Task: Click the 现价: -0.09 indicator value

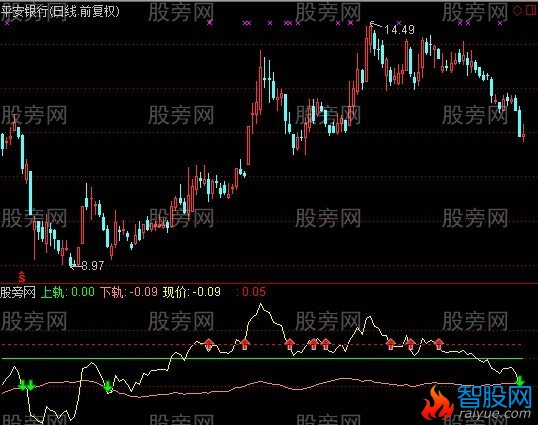Action: tap(191, 292)
